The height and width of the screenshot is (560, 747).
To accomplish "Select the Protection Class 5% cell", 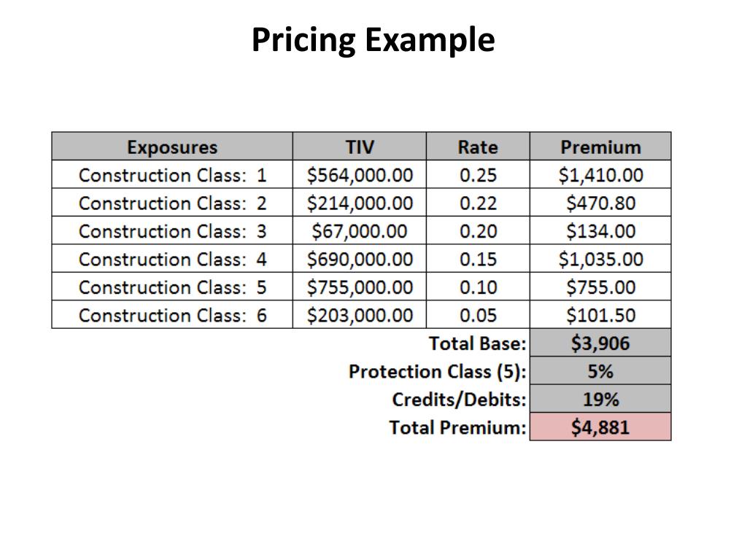I will [x=600, y=371].
